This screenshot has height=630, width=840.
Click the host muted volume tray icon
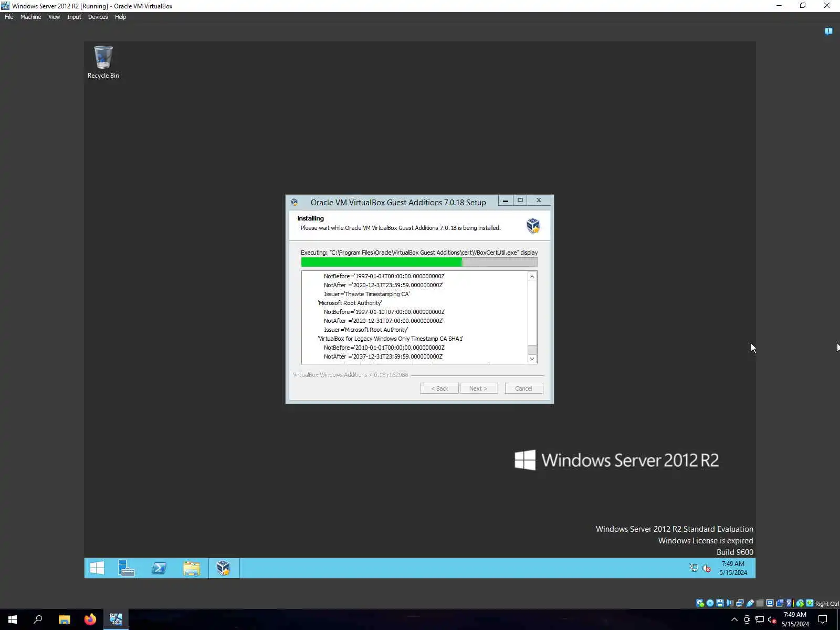(772, 619)
